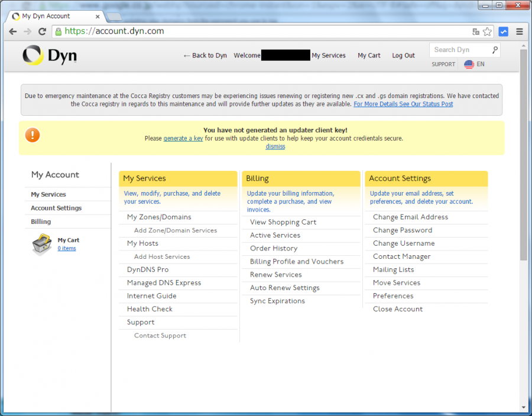Click the vertical scrollbar down arrow
The height and width of the screenshot is (416, 532).
tap(524, 407)
